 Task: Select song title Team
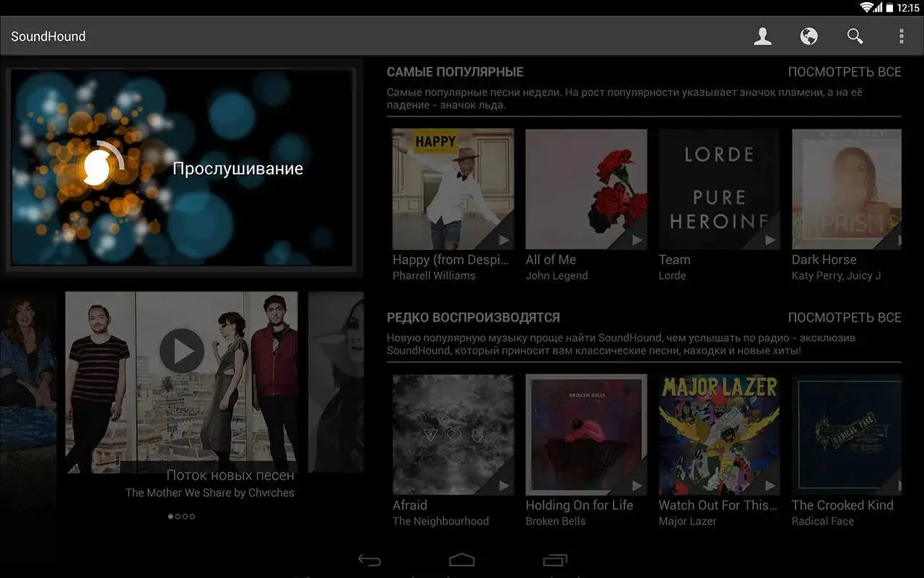click(x=674, y=260)
